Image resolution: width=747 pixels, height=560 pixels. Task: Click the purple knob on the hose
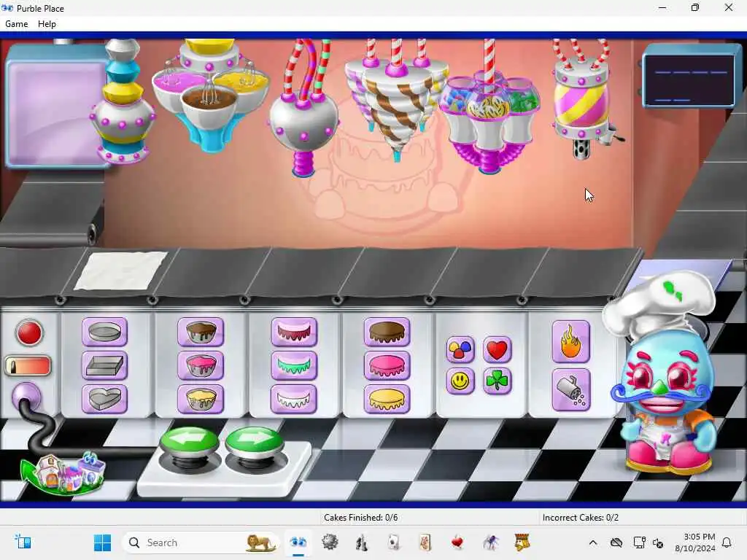click(x=26, y=396)
